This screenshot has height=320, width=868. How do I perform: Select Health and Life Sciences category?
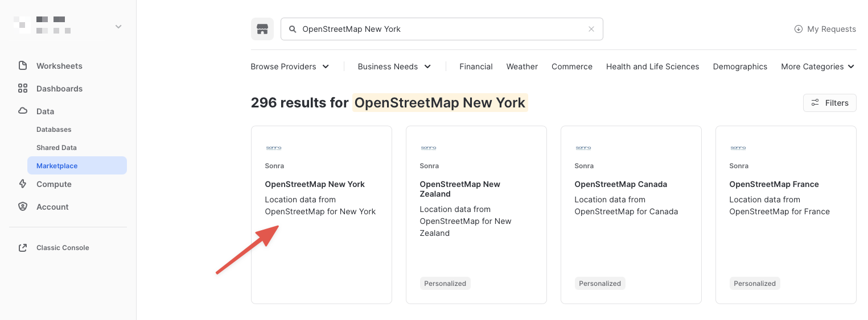point(652,67)
